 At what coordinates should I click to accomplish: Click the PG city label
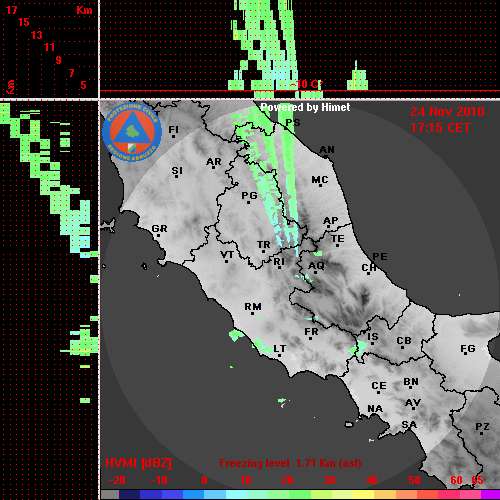(x=249, y=195)
